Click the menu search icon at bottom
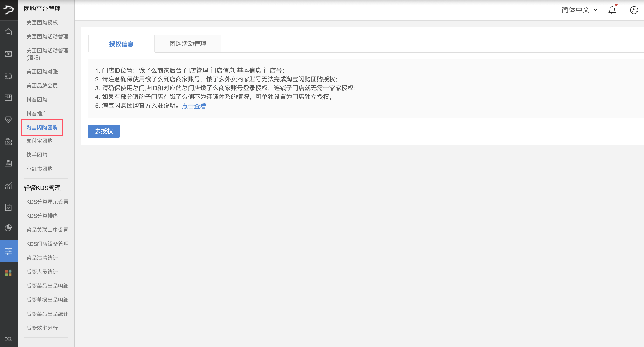 8,338
